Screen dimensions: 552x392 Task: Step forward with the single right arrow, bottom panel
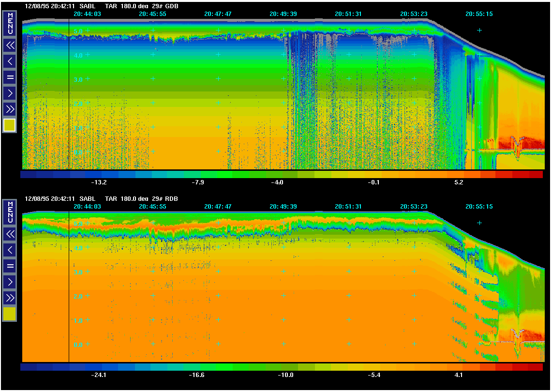point(10,282)
